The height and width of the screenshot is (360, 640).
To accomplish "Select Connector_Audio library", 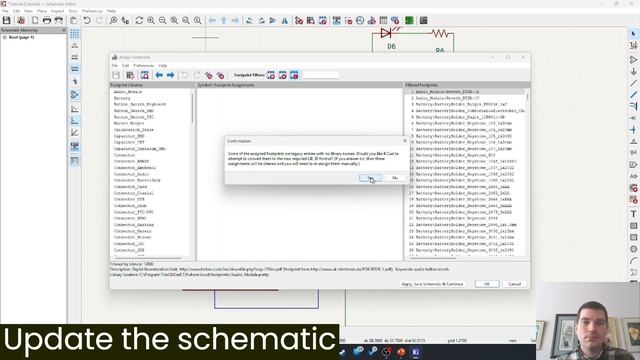I will [x=131, y=174].
